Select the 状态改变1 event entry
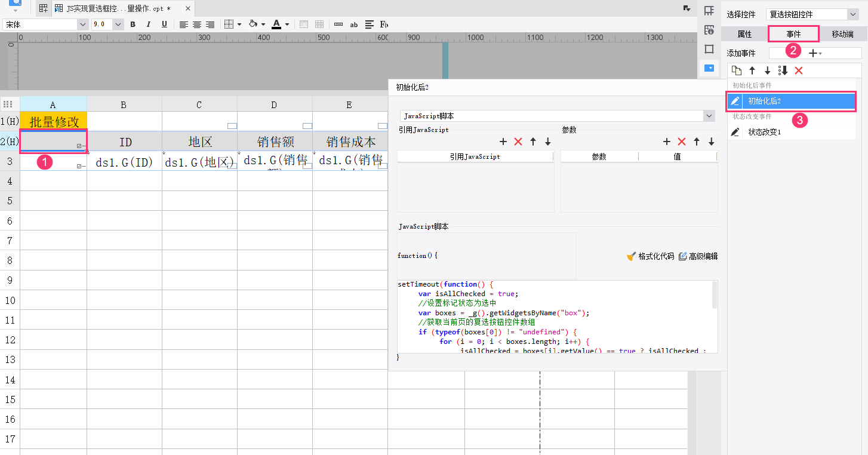The image size is (868, 455). click(764, 132)
